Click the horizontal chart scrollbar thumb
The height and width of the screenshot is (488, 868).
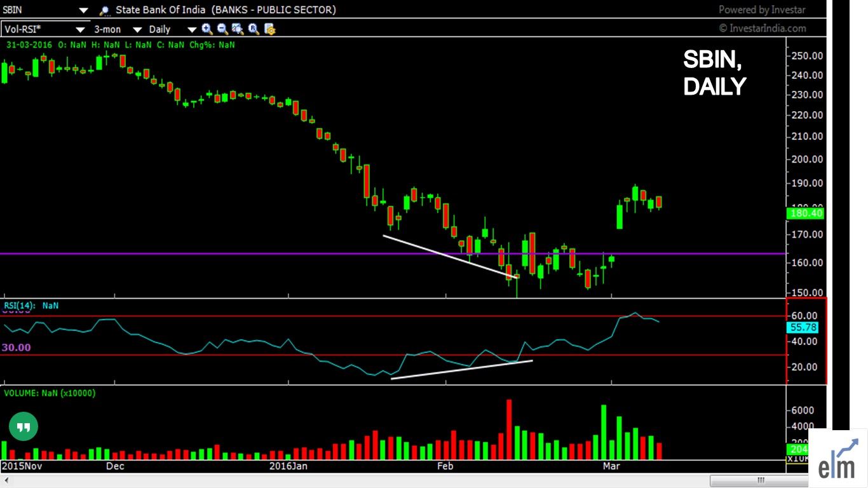click(x=761, y=480)
